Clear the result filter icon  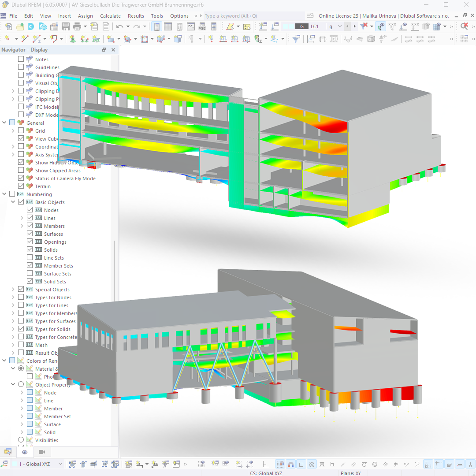click(364, 27)
